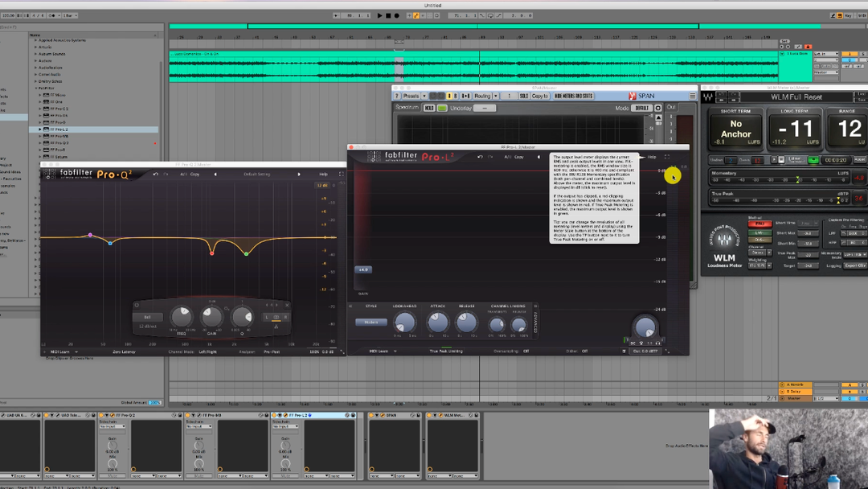Image resolution: width=868 pixels, height=489 pixels.
Task: Select FF Pro-L 2 in the browser list
Action: [x=59, y=129]
